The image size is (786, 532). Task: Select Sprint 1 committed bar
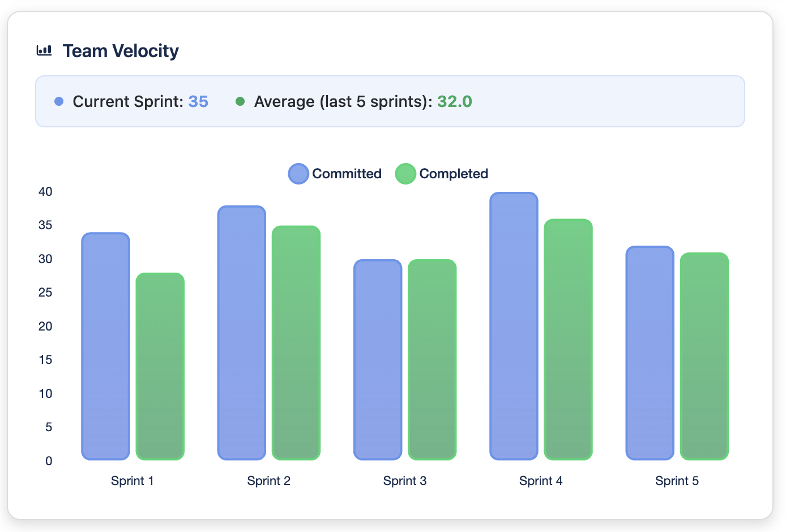106,346
